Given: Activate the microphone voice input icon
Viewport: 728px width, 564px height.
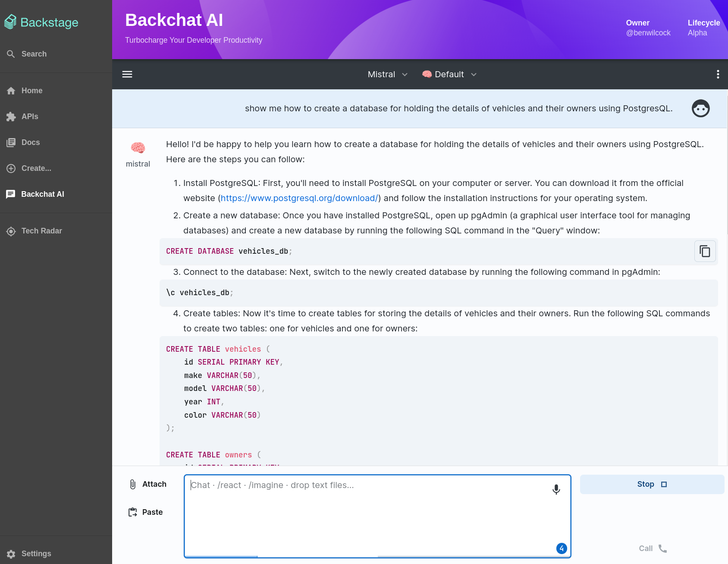Looking at the screenshot, I should [555, 490].
